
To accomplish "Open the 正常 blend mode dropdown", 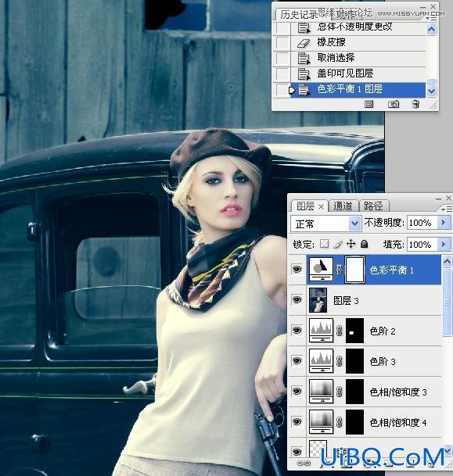I will (326, 224).
